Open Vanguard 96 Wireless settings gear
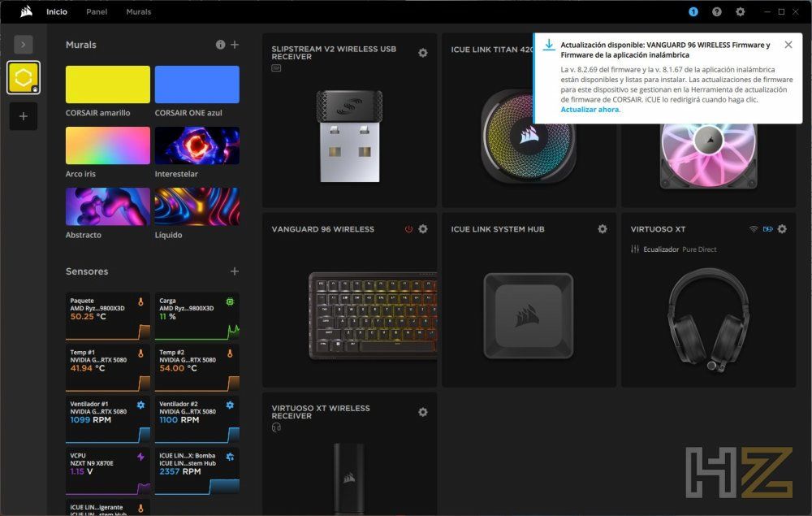Viewport: 812px width, 516px height. pyautogui.click(x=423, y=229)
